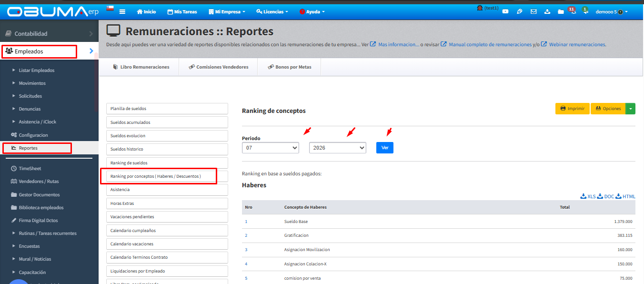Open the Ayuda help dropdown
The height and width of the screenshot is (284, 644).
click(x=312, y=11)
